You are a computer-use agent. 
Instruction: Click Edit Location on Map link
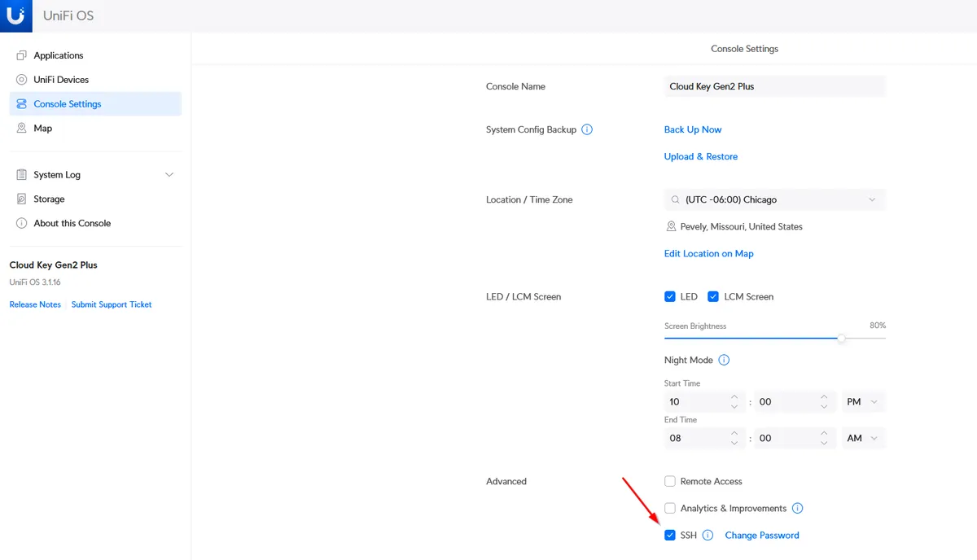709,253
